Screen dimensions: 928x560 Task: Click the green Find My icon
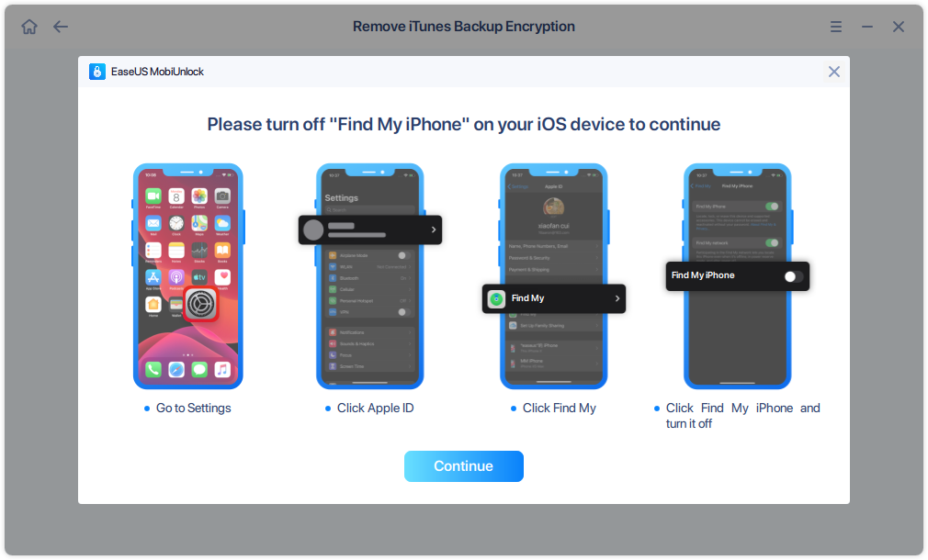(x=496, y=298)
